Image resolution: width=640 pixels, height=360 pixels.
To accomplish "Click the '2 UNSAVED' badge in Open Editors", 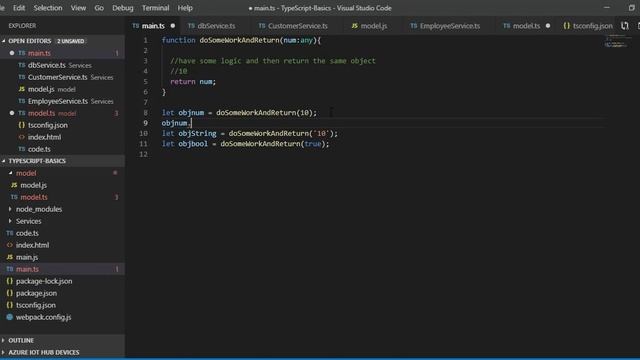I will 71,41.
